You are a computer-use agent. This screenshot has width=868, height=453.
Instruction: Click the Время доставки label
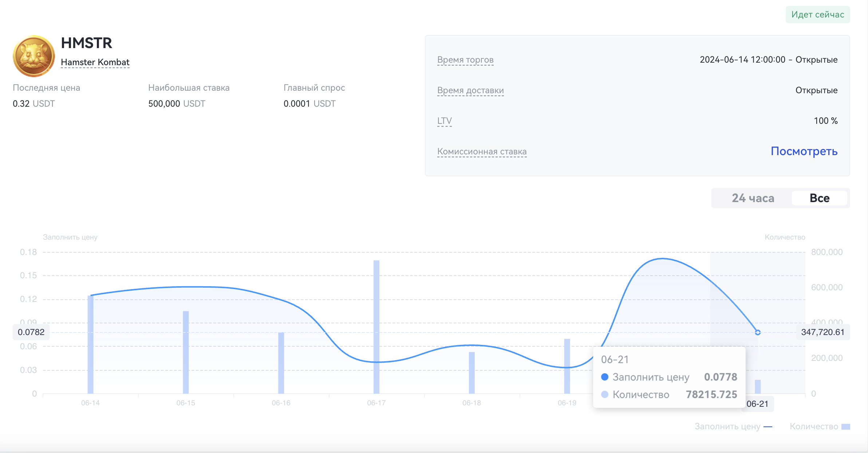[470, 90]
